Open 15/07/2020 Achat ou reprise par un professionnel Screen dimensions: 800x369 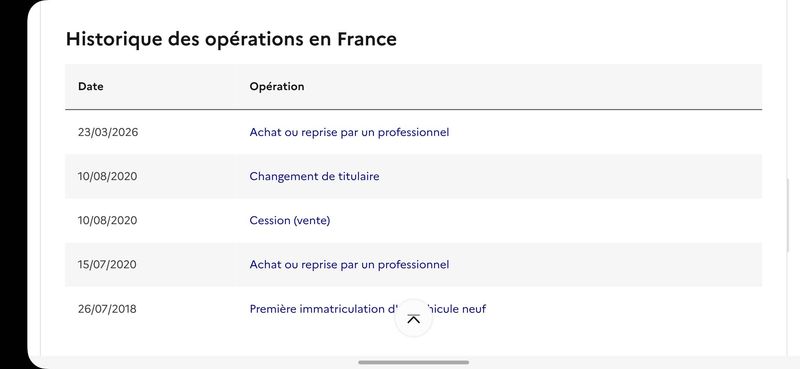coord(349,264)
